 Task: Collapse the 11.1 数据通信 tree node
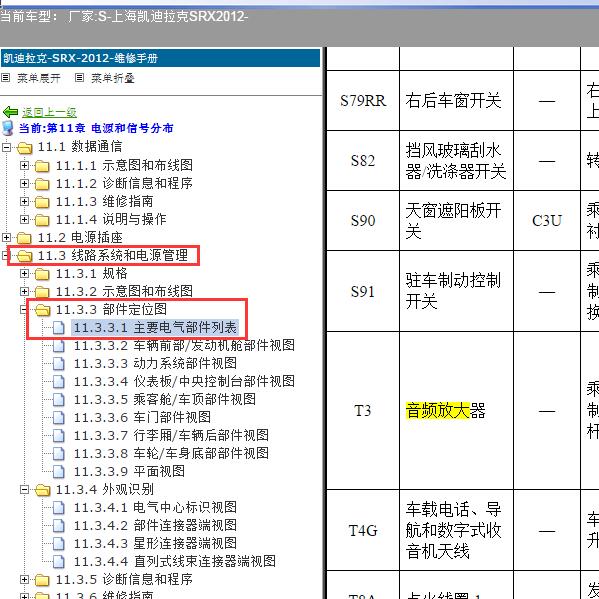point(6,147)
